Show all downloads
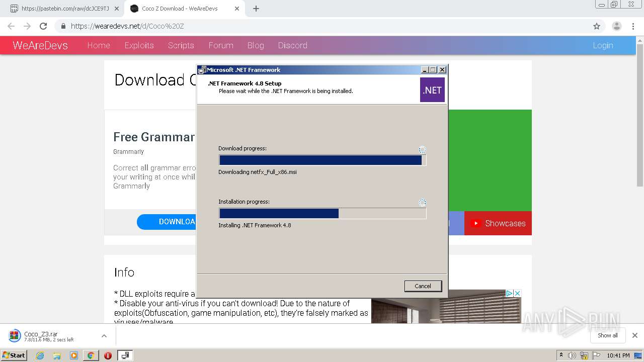Viewport: 644px width, 362px height. coord(607,335)
